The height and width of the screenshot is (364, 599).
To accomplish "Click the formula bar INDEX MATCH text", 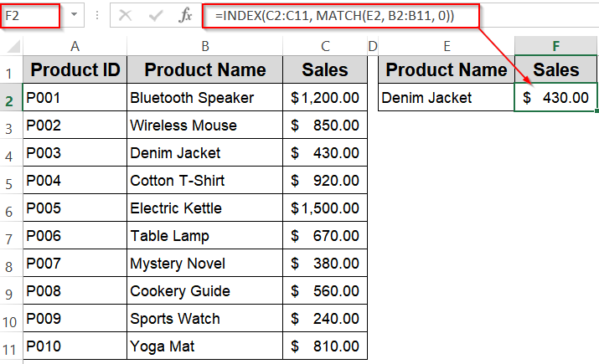I will [333, 15].
